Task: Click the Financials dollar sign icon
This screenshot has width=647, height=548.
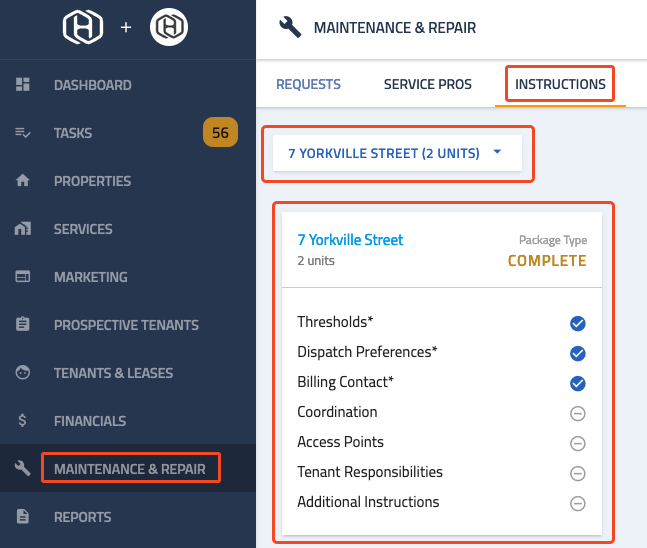Action: coord(22,420)
